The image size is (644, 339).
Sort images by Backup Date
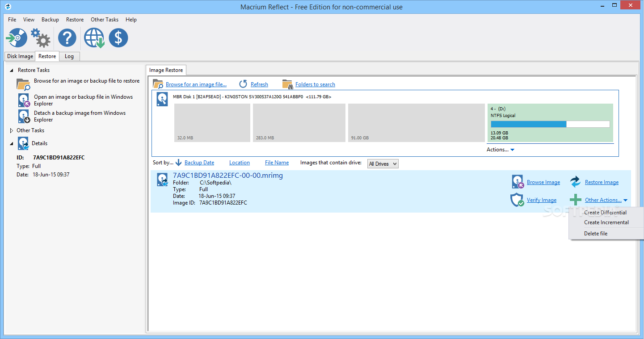tap(199, 163)
